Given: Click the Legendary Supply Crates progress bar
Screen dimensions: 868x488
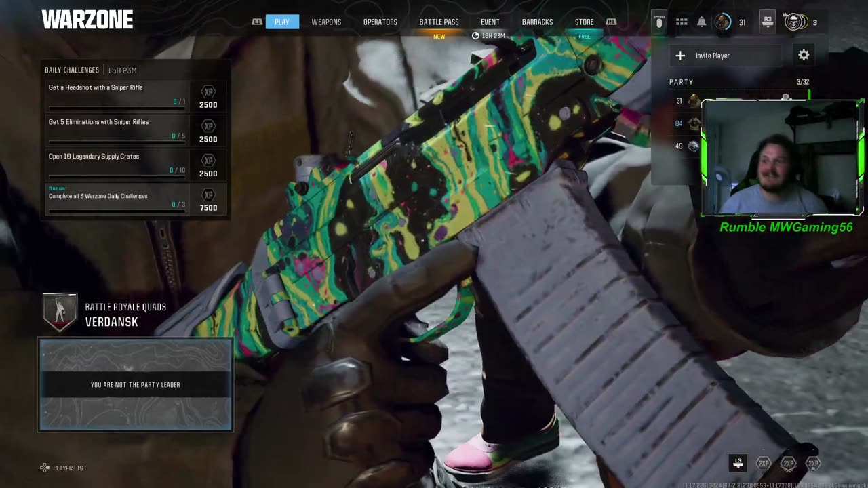Looking at the screenshot, I should (117, 176).
